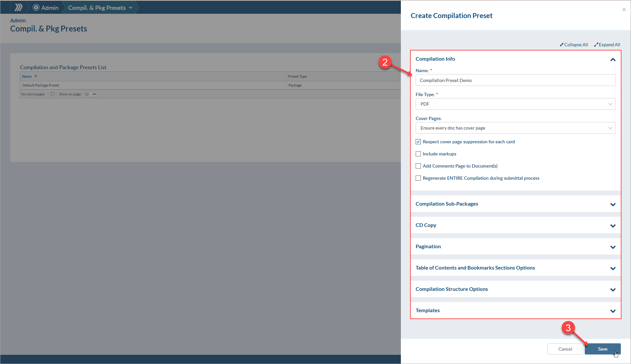Enable the Include markups checkbox

click(418, 154)
